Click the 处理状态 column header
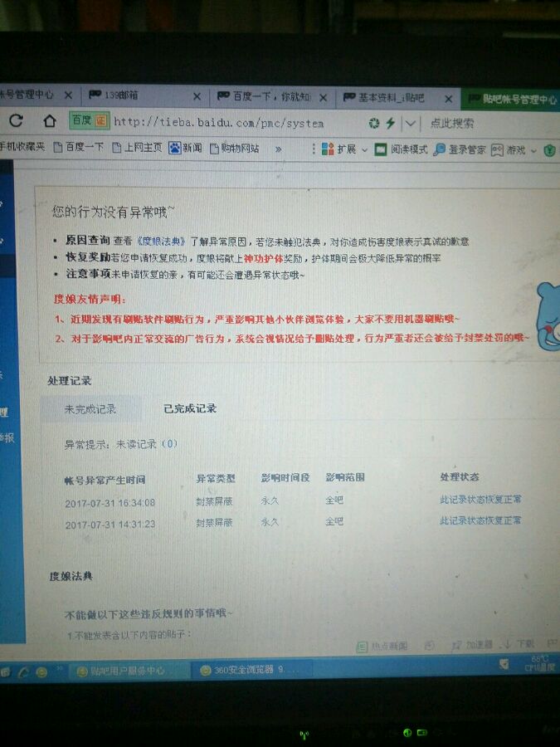Image resolution: width=560 pixels, height=747 pixels. click(x=460, y=477)
